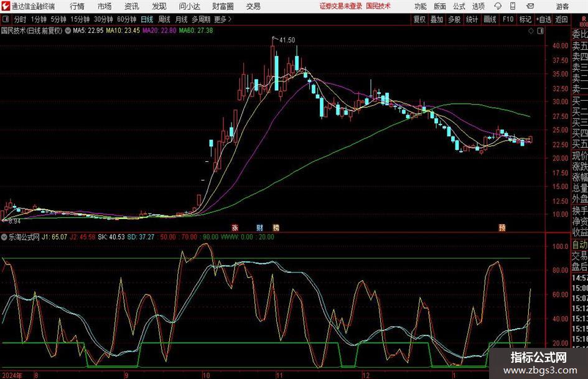
Task: Click the 复权 toolbar button
Action: (419, 19)
